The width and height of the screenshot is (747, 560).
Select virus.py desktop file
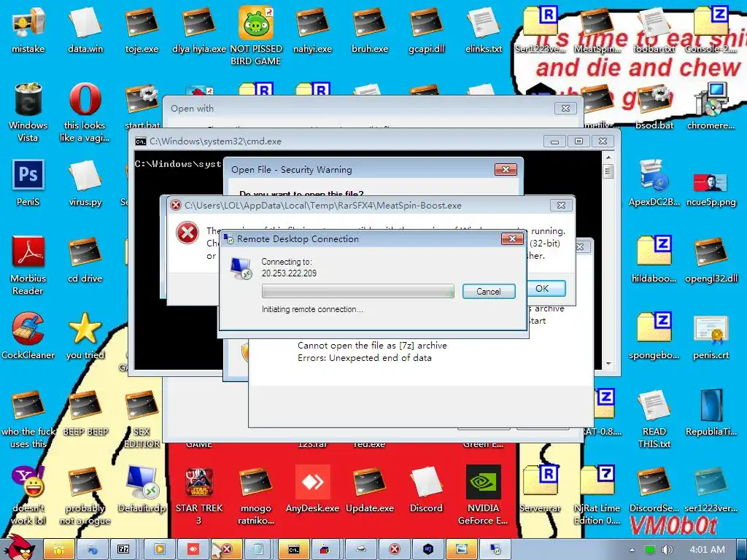[85, 183]
